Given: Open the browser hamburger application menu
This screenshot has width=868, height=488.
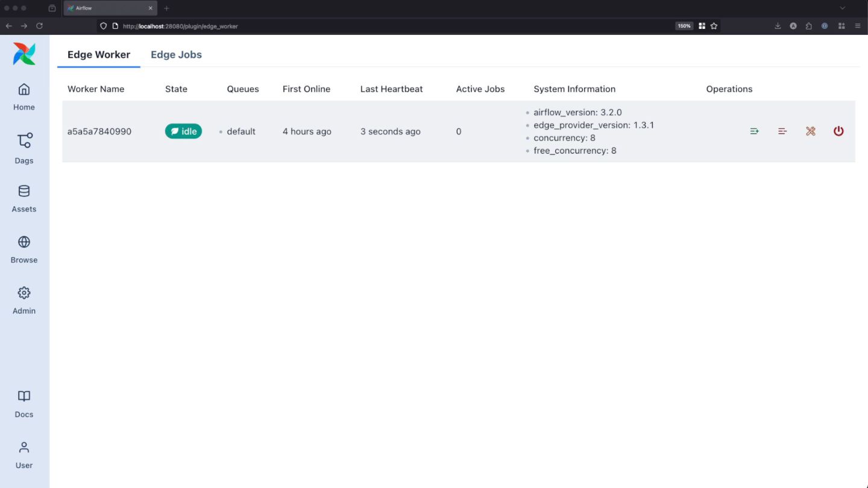Looking at the screenshot, I should [x=858, y=26].
